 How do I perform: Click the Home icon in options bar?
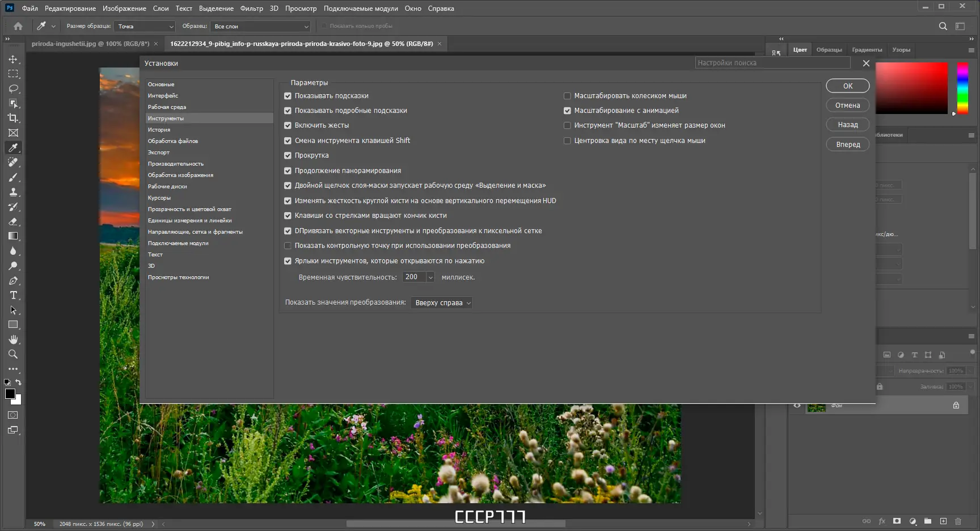(x=18, y=26)
